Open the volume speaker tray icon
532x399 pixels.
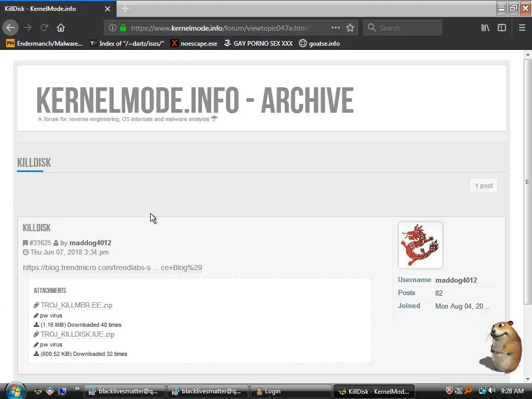pos(492,391)
